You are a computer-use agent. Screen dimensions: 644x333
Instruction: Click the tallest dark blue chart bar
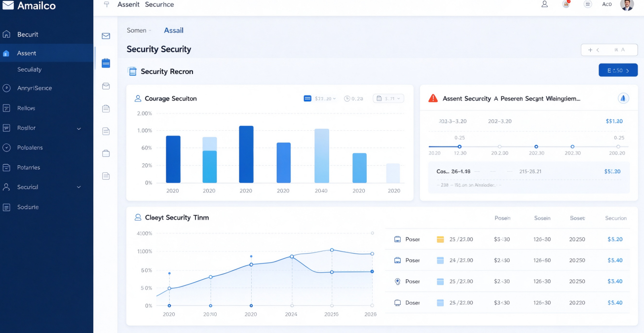tap(246, 154)
